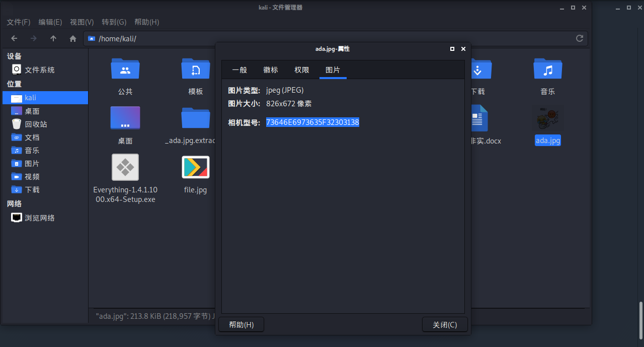Open the 桌面 folder icon in file view
Image resolution: width=644 pixels, height=347 pixels.
point(125,118)
